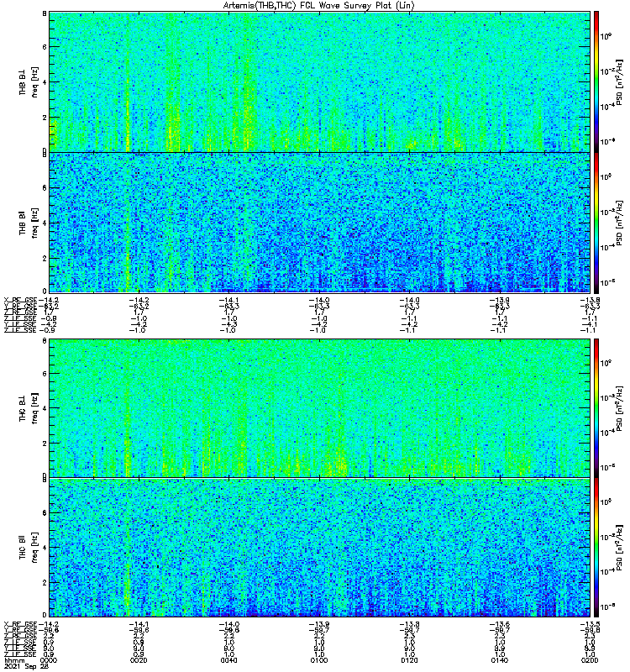Click the 2 Hz tick label on THC B⊥ axis

point(45,444)
